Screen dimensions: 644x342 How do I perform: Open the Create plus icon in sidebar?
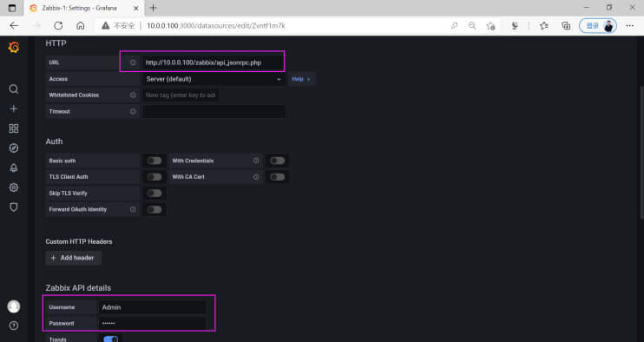click(x=14, y=109)
